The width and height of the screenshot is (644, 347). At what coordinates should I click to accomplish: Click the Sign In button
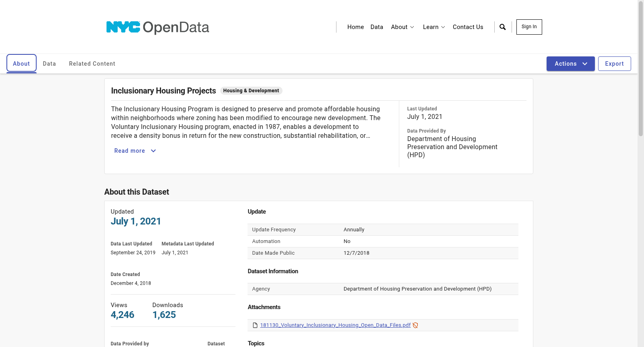click(529, 27)
